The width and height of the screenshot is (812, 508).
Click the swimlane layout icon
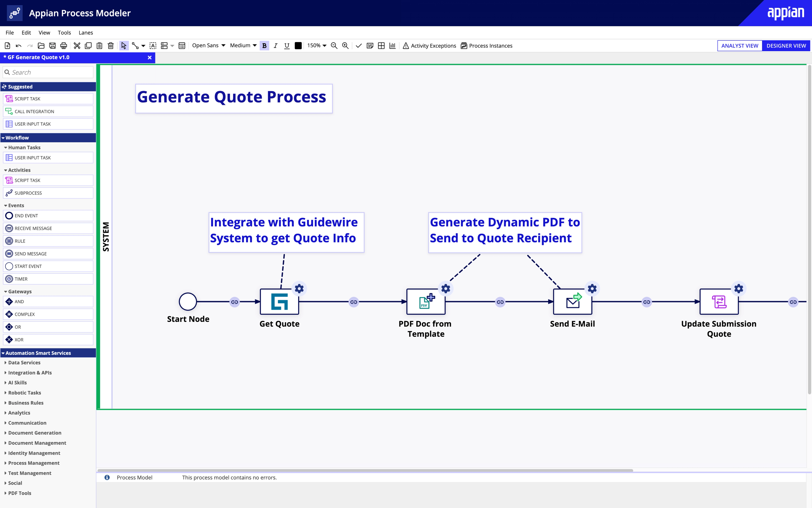coord(164,46)
